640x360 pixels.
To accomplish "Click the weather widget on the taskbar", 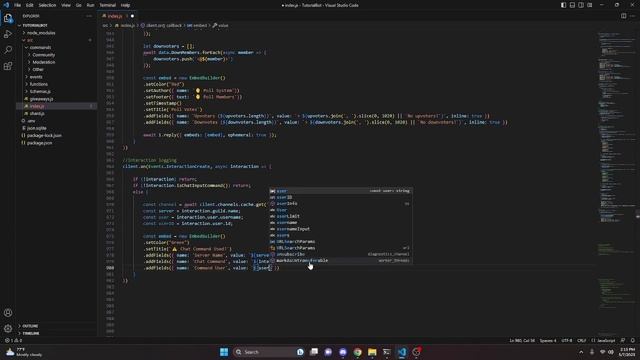I will (24, 352).
